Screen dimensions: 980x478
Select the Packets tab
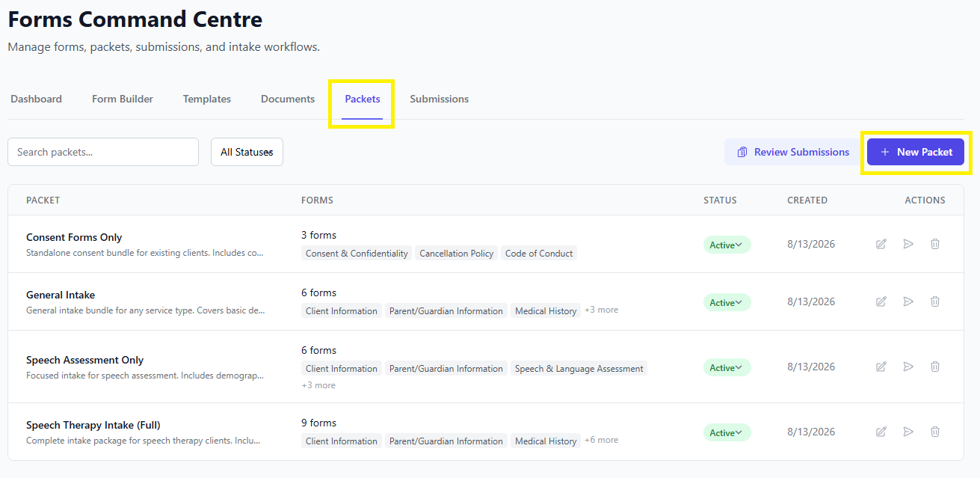[363, 99]
